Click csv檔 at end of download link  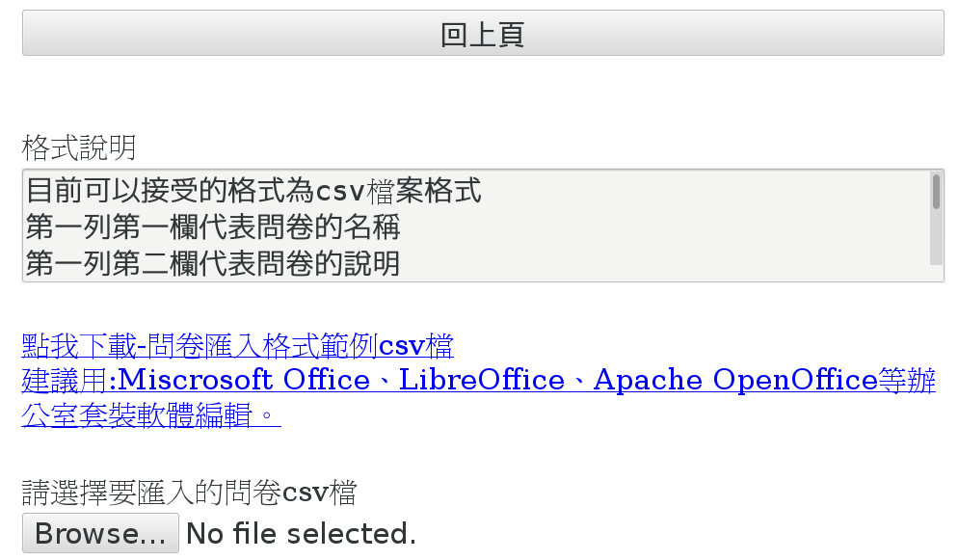coord(415,345)
